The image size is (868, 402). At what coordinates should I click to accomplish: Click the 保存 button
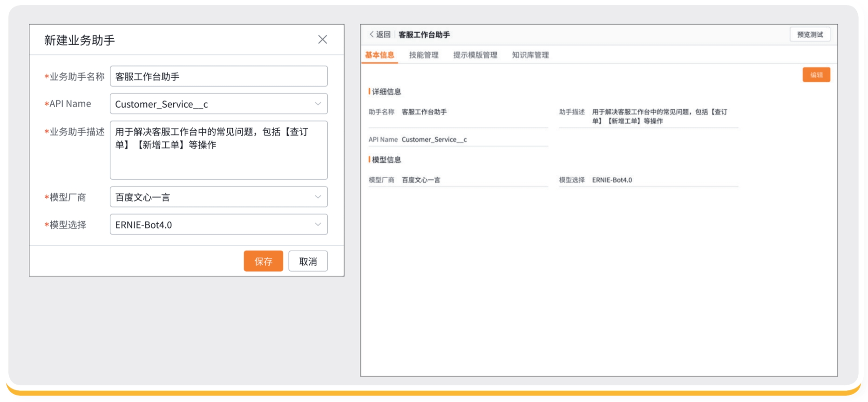click(x=263, y=261)
